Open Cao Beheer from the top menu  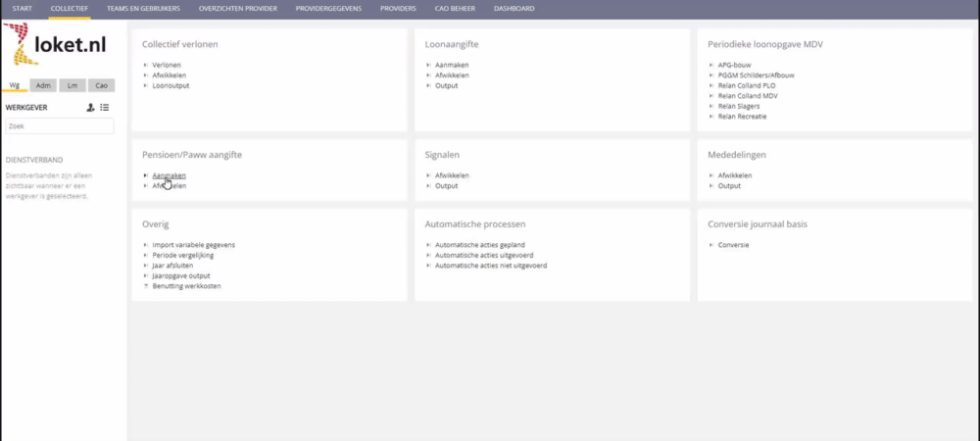tap(457, 8)
